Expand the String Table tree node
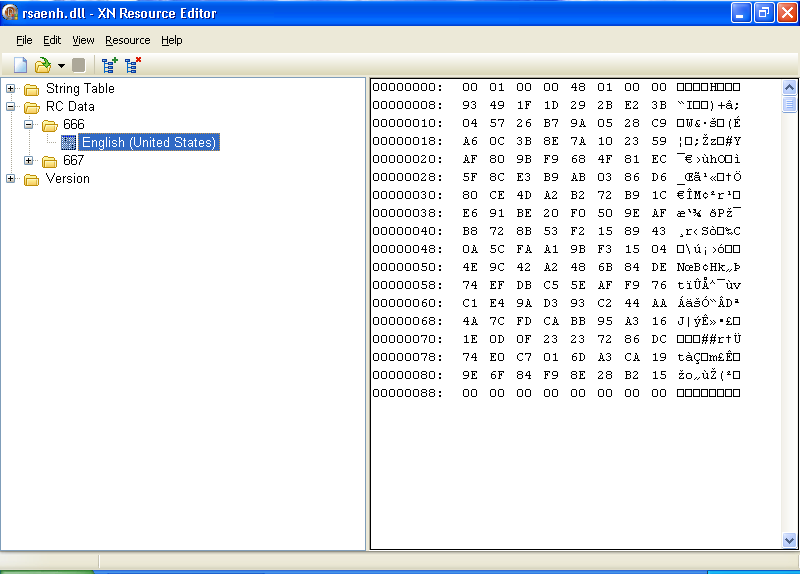800x574 pixels. tap(11, 89)
